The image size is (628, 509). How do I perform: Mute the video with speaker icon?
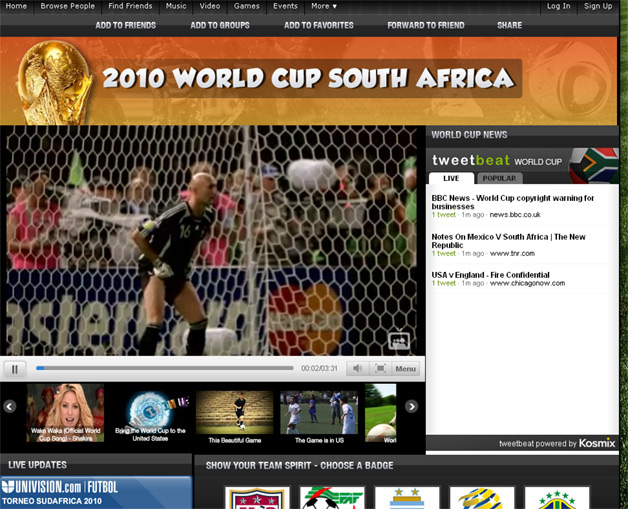click(x=357, y=368)
